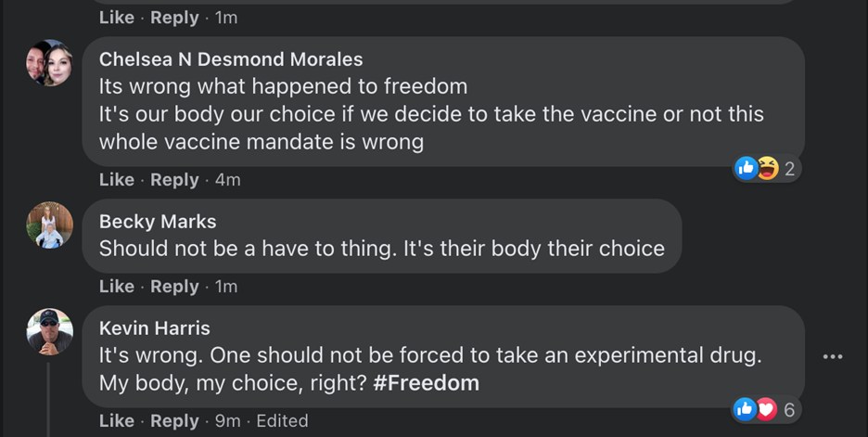The height and width of the screenshot is (437, 868).
Task: Click Becky Marks's profile picture
Action: (x=49, y=225)
